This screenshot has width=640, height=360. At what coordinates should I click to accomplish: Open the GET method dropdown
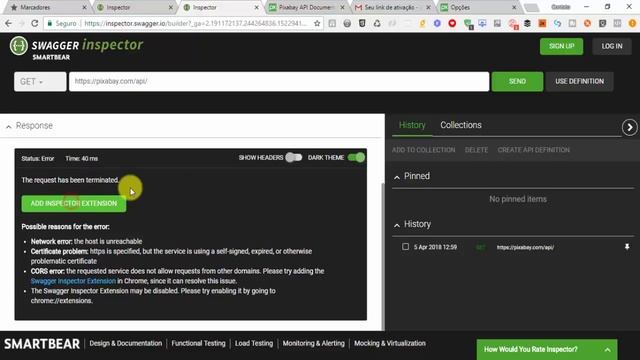[x=40, y=81]
